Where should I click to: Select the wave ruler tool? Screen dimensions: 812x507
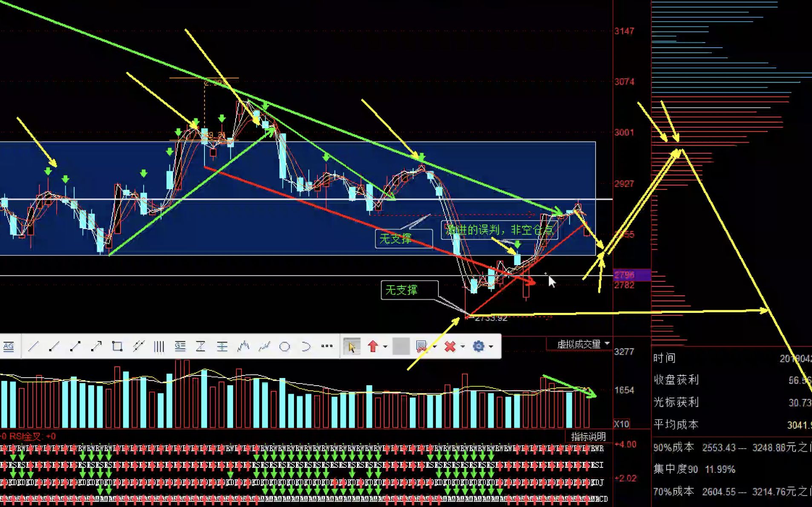243,347
